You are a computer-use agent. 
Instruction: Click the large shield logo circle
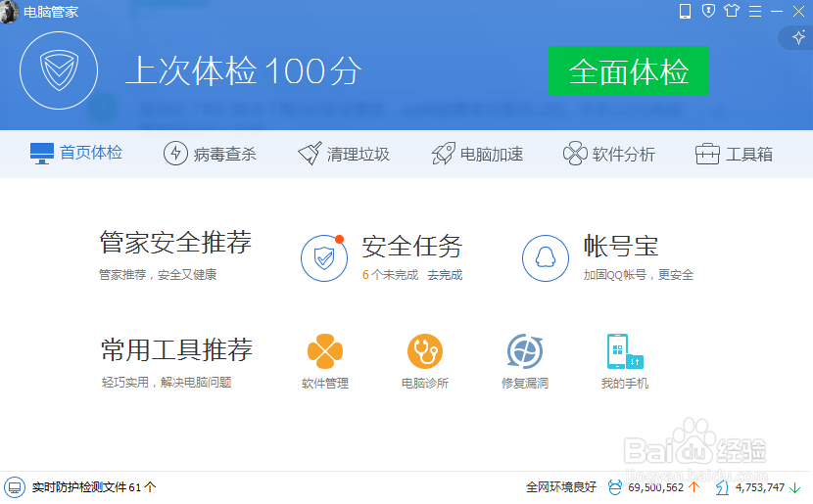coord(59,70)
